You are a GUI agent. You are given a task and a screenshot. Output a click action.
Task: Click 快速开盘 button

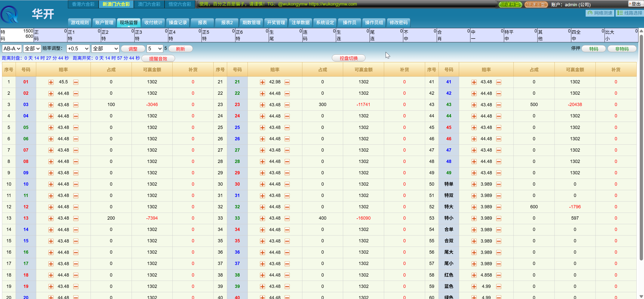click(510, 5)
